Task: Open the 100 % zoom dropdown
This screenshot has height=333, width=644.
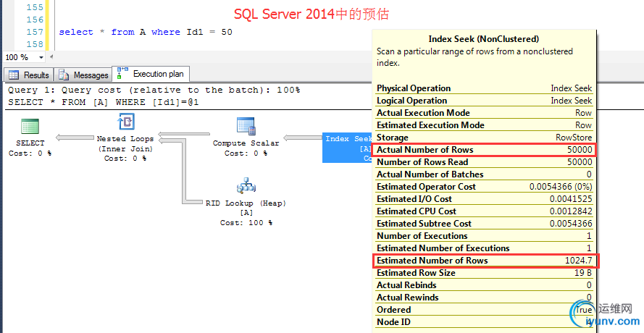Action: click(41, 57)
